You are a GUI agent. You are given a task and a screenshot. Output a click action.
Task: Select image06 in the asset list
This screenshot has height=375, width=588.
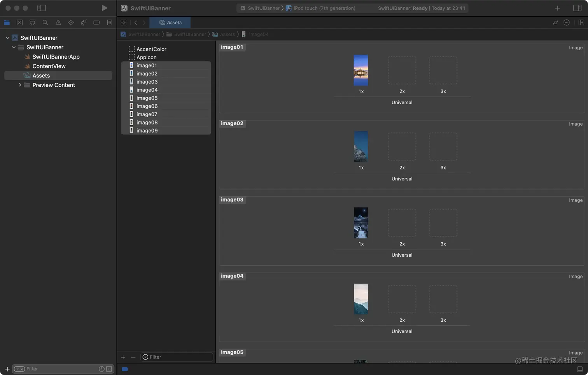point(166,106)
